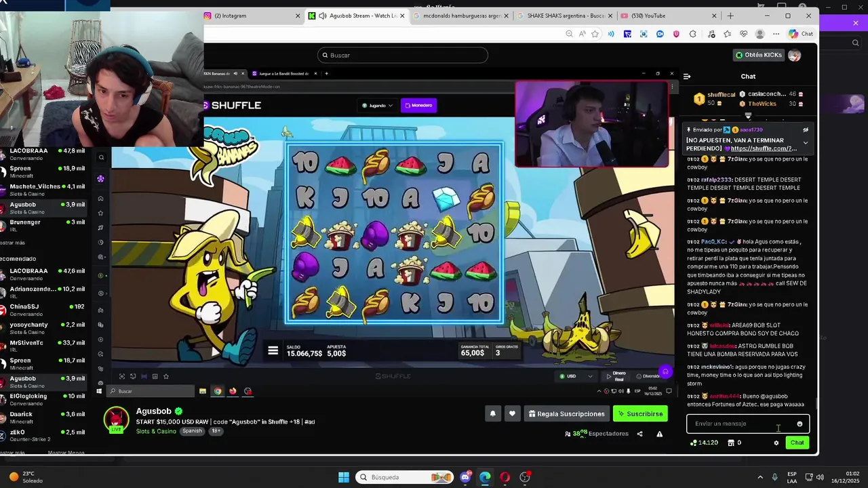Click Mostrar más under followed channels
Viewport: 868px width, 488px height.
[x=12, y=243]
